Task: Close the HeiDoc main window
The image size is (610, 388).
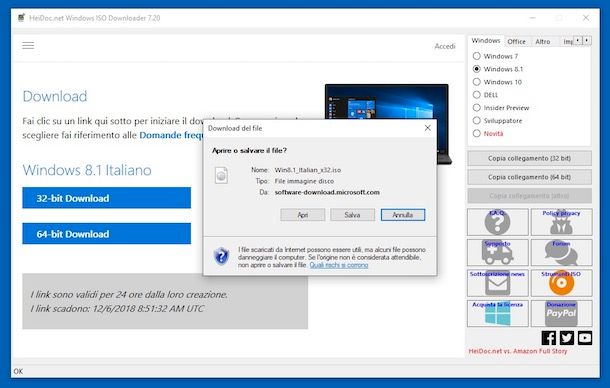Action: [585, 18]
